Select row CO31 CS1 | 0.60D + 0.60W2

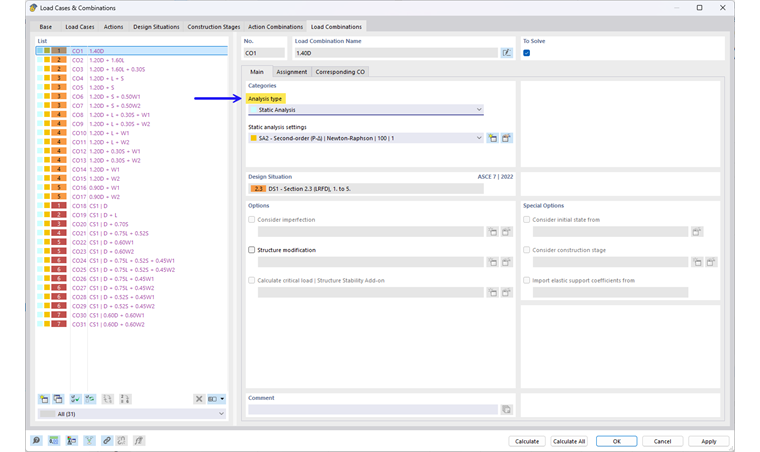pyautogui.click(x=132, y=325)
